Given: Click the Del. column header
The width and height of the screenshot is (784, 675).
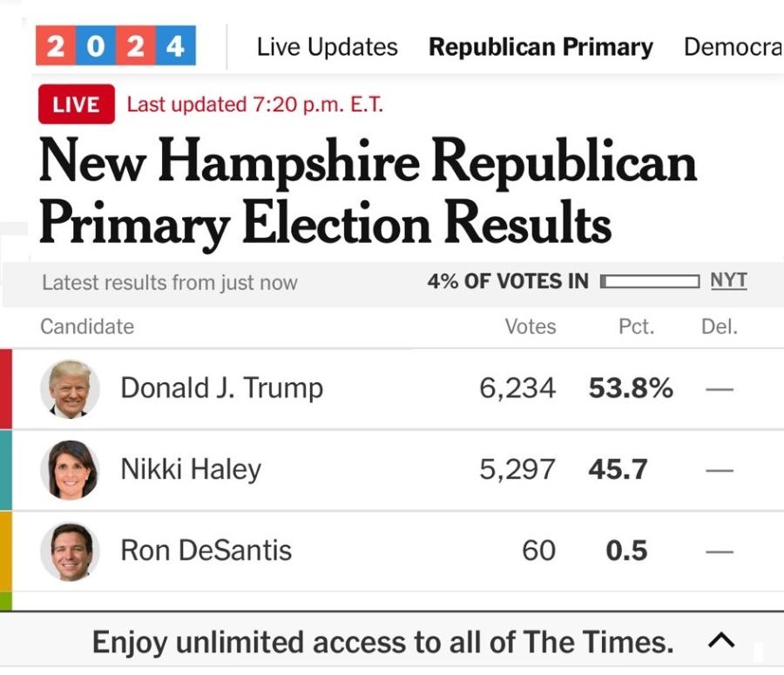Looking at the screenshot, I should (x=720, y=327).
